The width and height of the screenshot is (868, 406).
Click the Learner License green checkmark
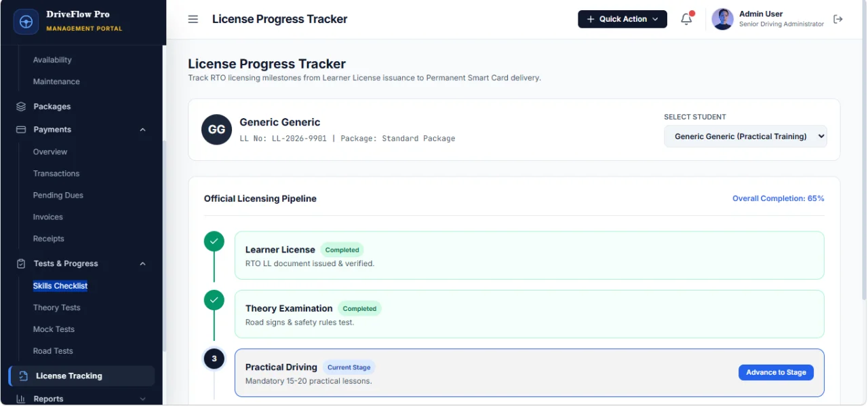click(x=214, y=241)
